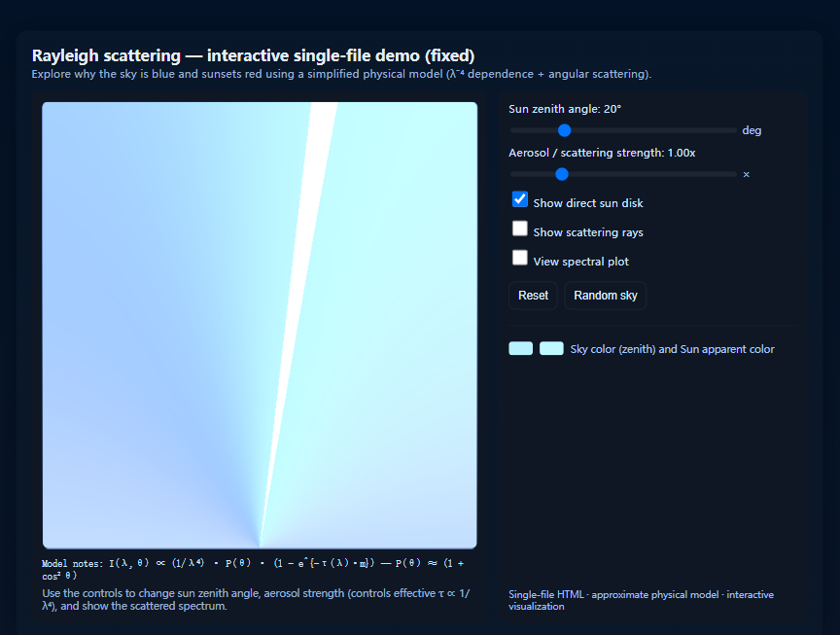The height and width of the screenshot is (635, 840).
Task: Tick the View spectral plot checkbox
Action: 520,259
